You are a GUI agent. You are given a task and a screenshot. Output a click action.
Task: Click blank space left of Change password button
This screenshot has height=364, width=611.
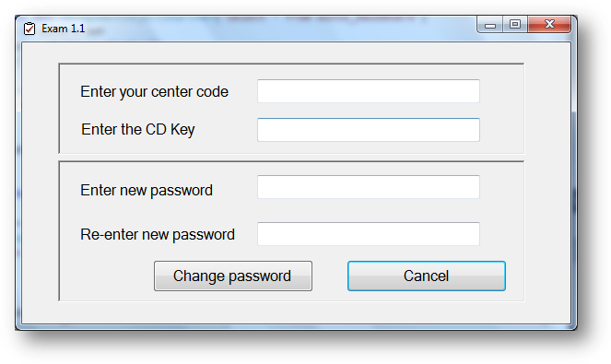107,276
